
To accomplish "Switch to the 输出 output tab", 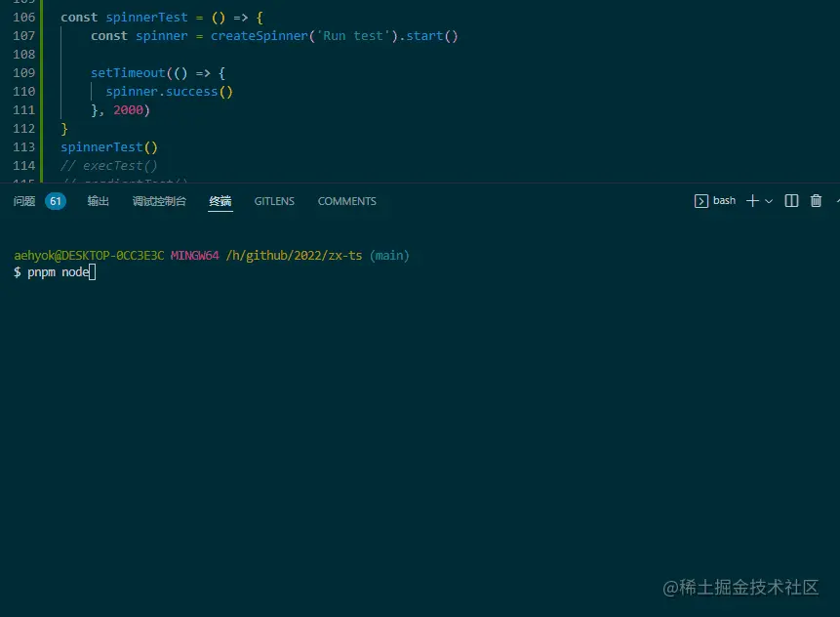I will pos(98,201).
